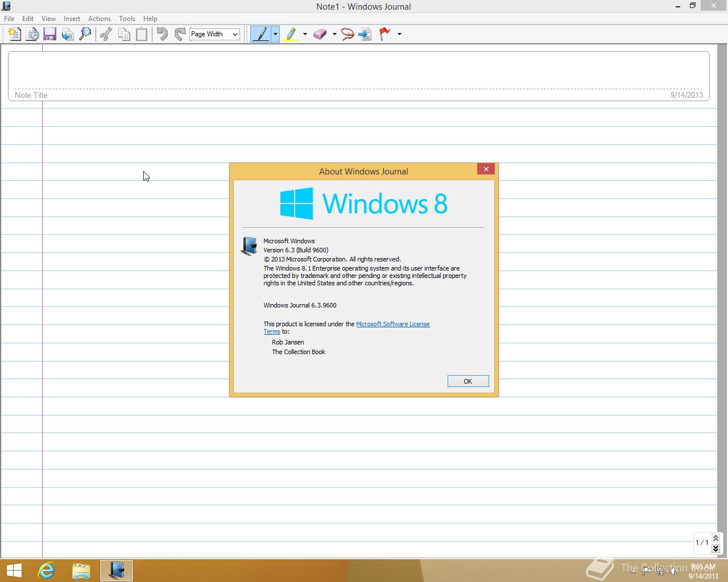This screenshot has height=582, width=728.
Task: Go to previous page with up arrows
Action: point(715,538)
